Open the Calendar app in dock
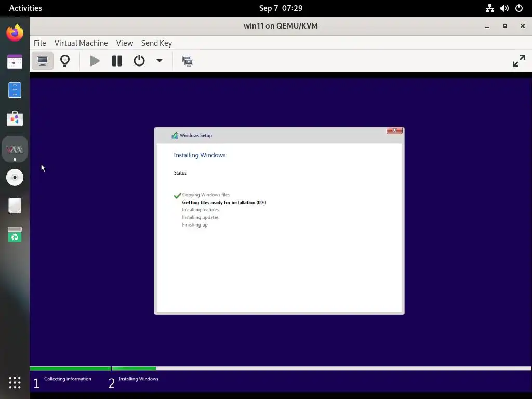 15,62
